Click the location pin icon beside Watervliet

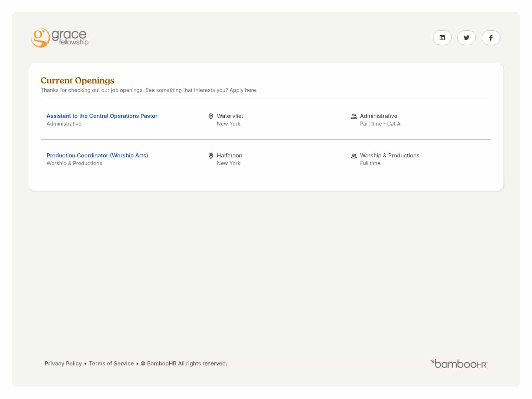point(211,116)
